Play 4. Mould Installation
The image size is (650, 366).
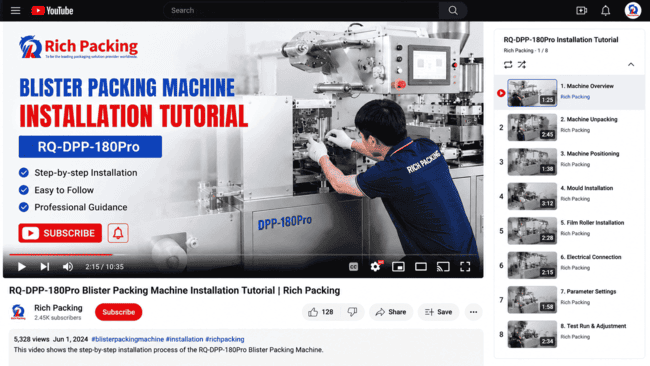pos(569,196)
